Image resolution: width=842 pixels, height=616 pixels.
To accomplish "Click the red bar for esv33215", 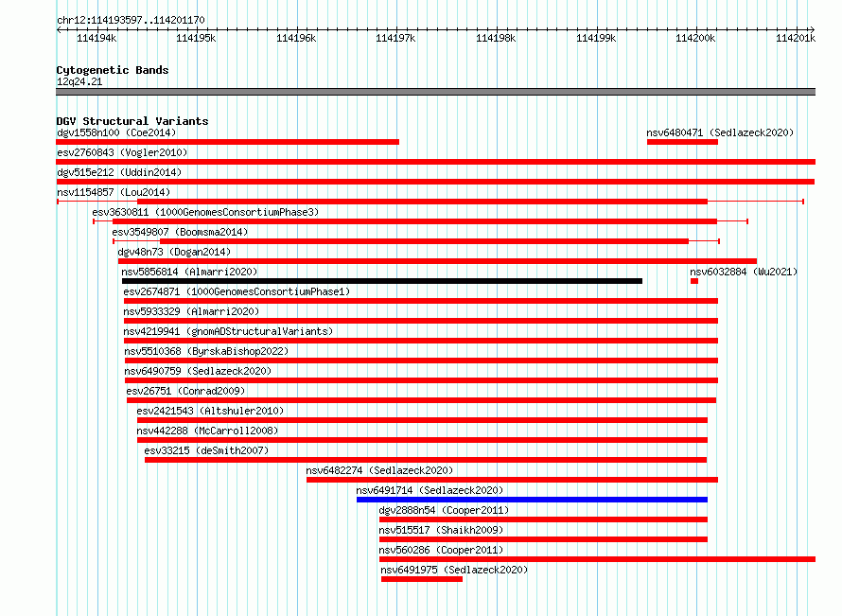I will coord(426,460).
